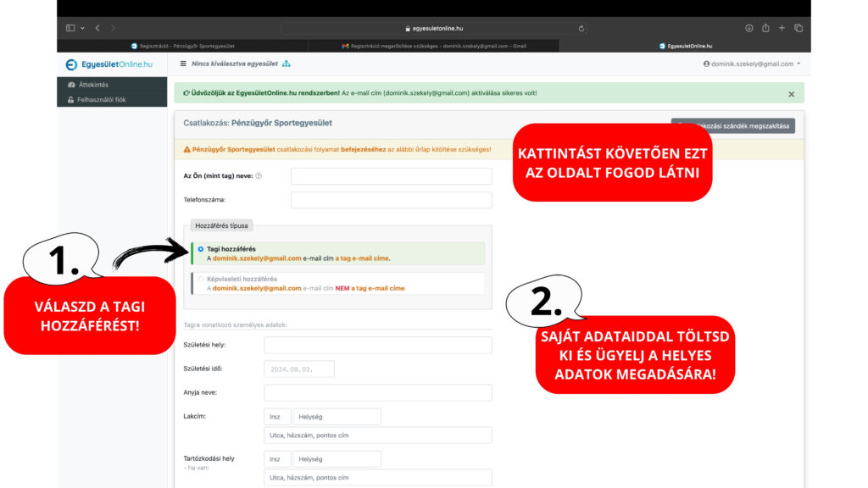Select the Képviseleti hozzáférés radio button
The width and height of the screenshot is (868, 488).
[x=200, y=279]
